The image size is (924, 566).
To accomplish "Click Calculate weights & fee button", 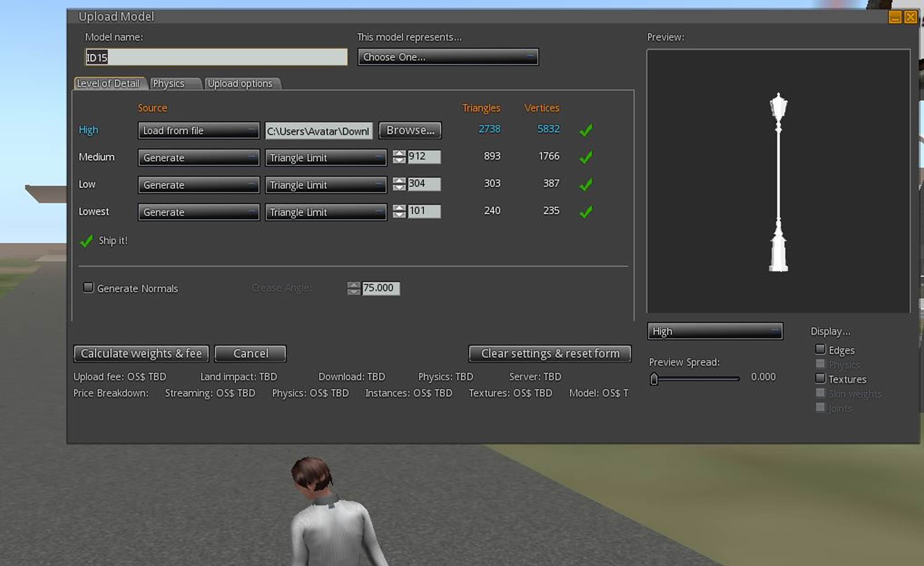I will click(x=141, y=354).
